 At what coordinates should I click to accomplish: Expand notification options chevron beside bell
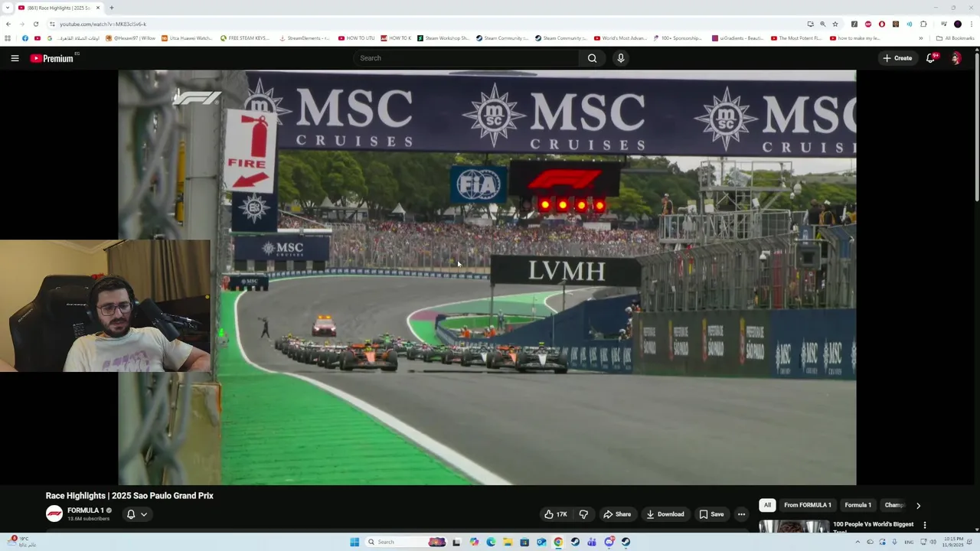[x=143, y=514]
